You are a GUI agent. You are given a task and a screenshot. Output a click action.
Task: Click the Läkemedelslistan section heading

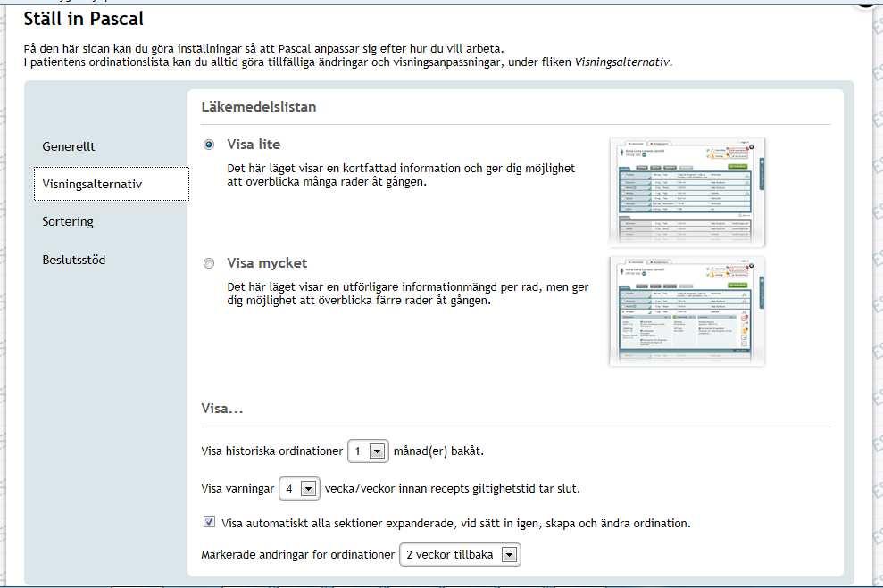(259, 107)
